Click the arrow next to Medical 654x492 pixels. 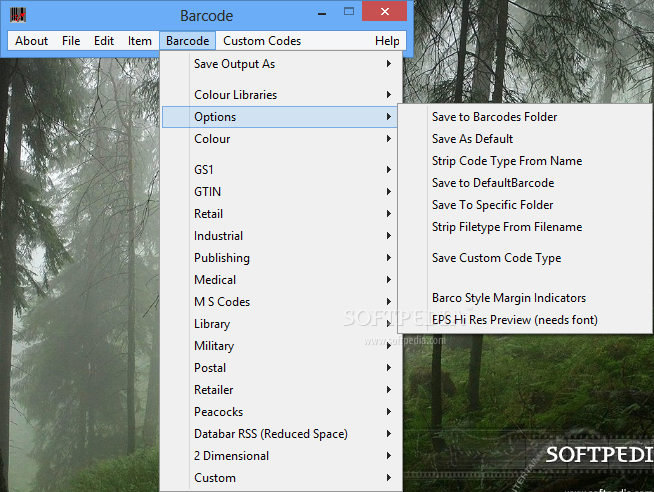click(388, 280)
